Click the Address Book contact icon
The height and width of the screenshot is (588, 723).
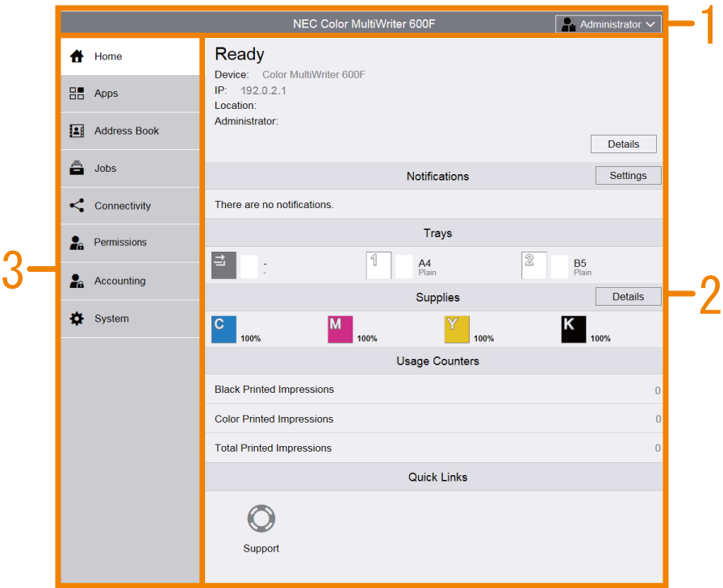(77, 131)
